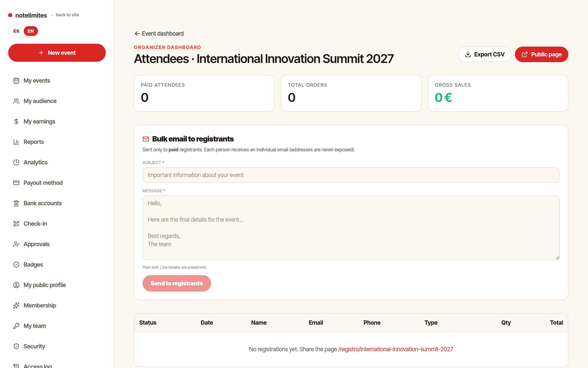588x368 pixels.
Task: Click into the Message textarea
Action: pos(351,228)
